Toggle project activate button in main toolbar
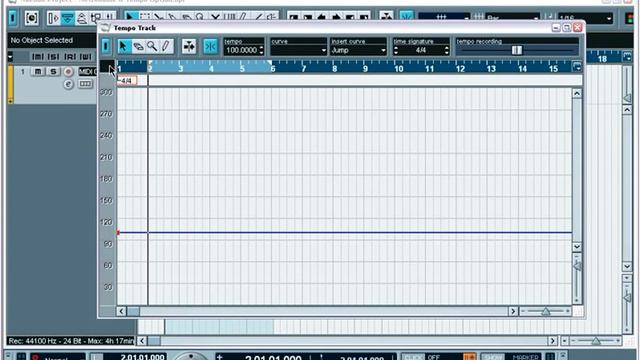The image size is (640, 360). (13, 18)
